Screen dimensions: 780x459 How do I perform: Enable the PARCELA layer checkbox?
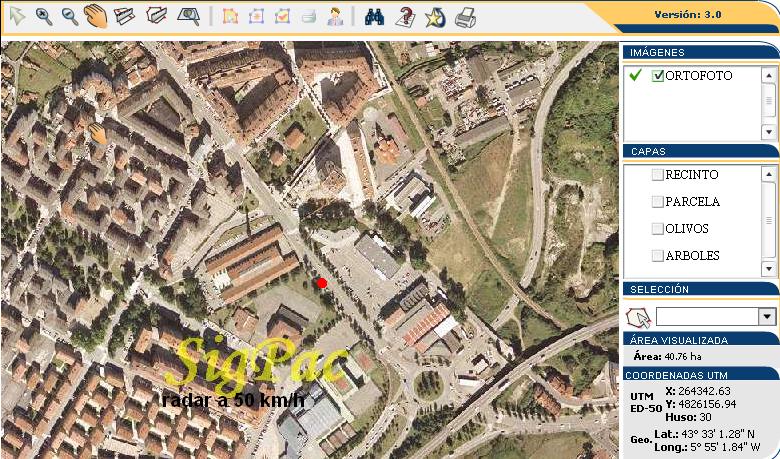[x=657, y=202]
